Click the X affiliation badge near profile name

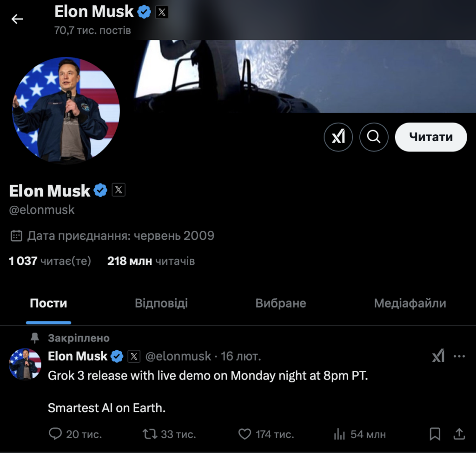(x=119, y=190)
